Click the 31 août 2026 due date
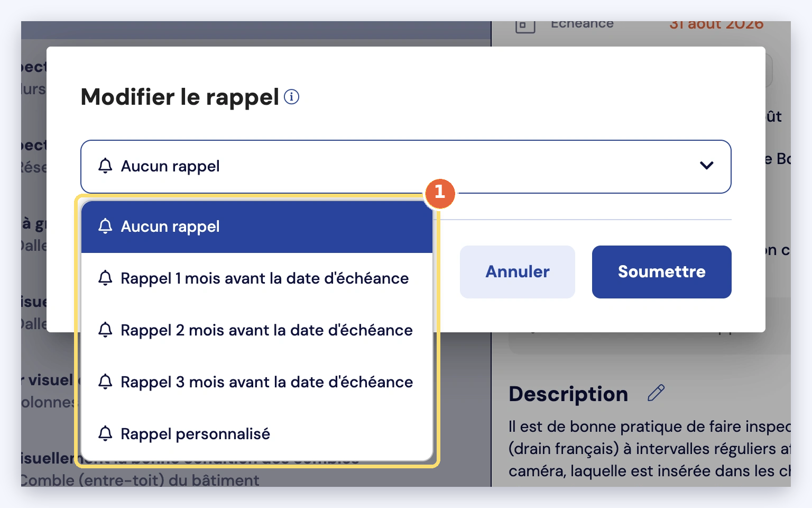The height and width of the screenshot is (508, 812). pos(716,24)
